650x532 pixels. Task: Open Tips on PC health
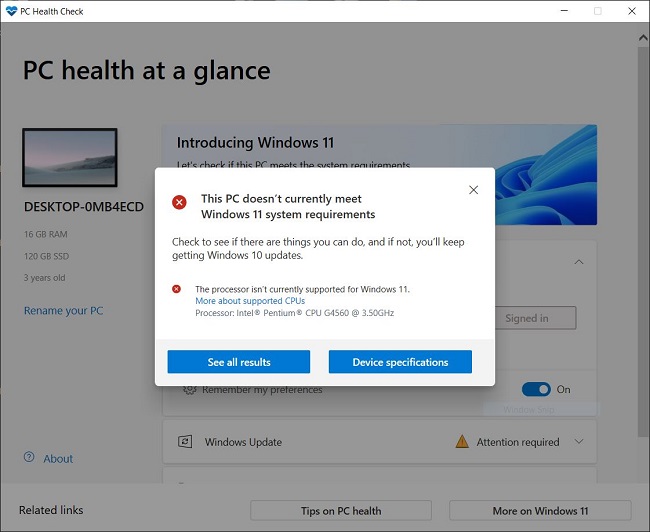coord(341,510)
